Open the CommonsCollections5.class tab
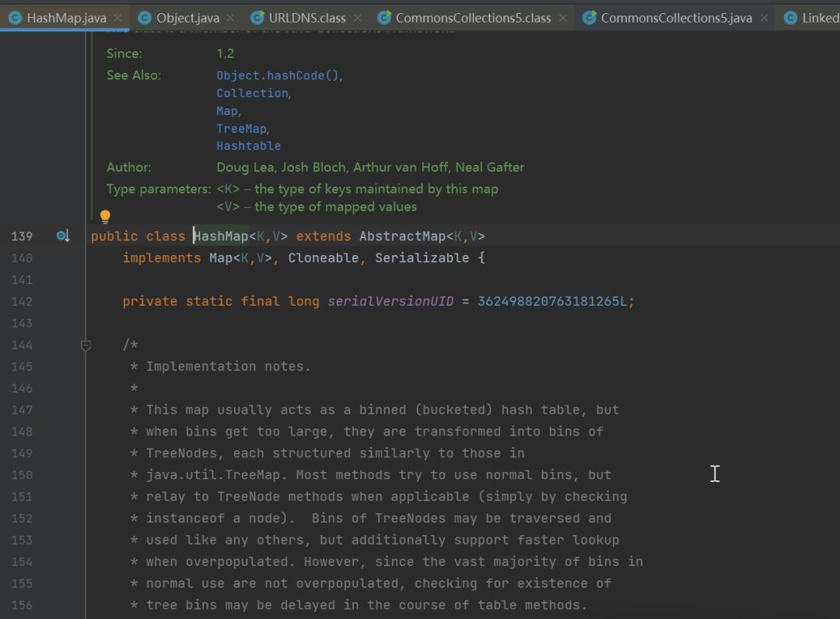This screenshot has width=840, height=619. pos(473,18)
